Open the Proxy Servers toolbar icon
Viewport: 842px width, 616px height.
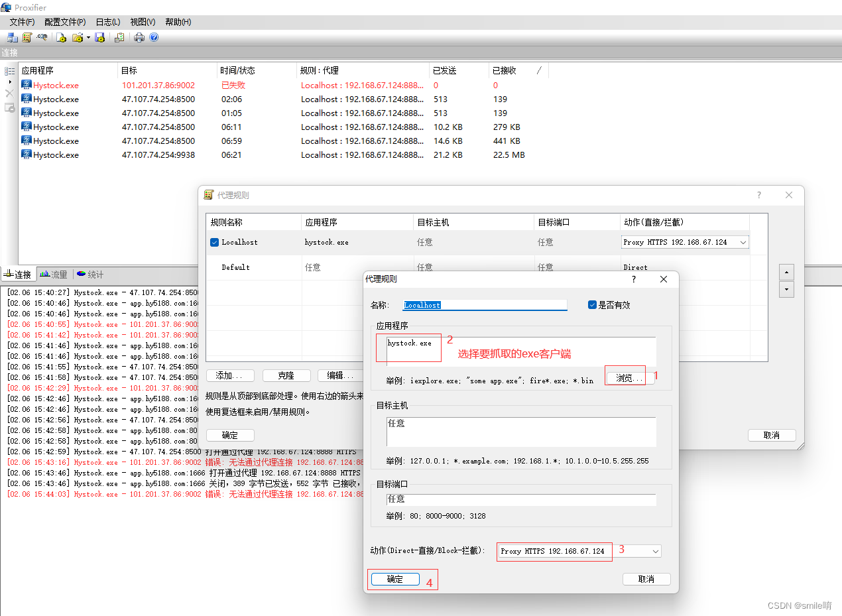coord(12,38)
